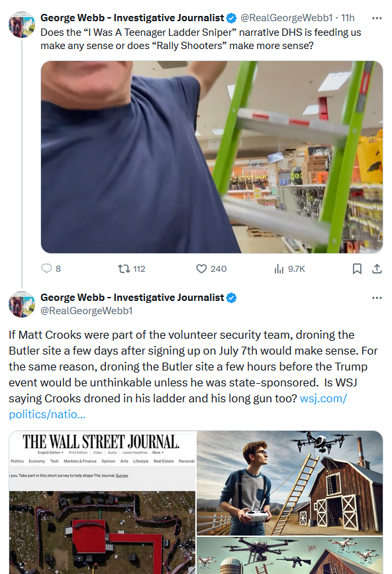Like the first tweet with heart icon
Viewport: 392px width, 574px height.
[211, 268]
